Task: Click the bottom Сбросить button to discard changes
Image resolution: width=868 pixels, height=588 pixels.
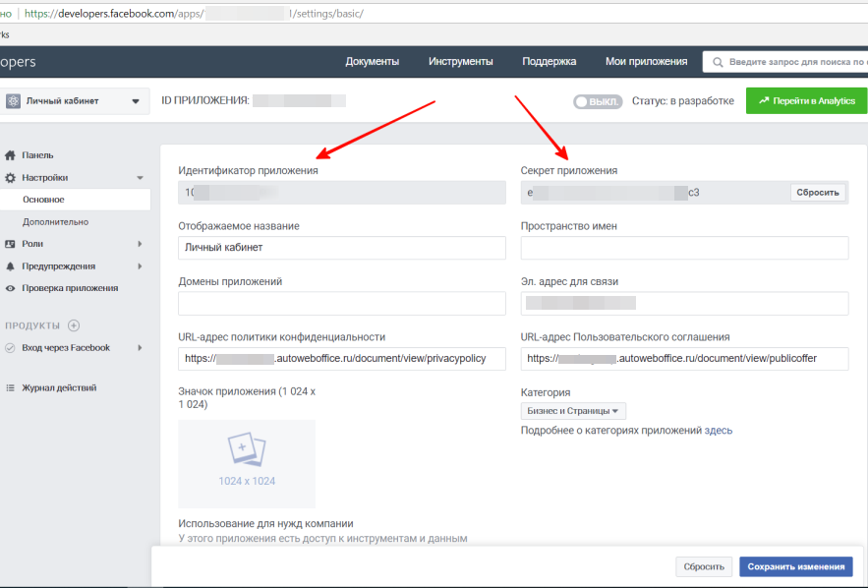Action: coord(704,567)
